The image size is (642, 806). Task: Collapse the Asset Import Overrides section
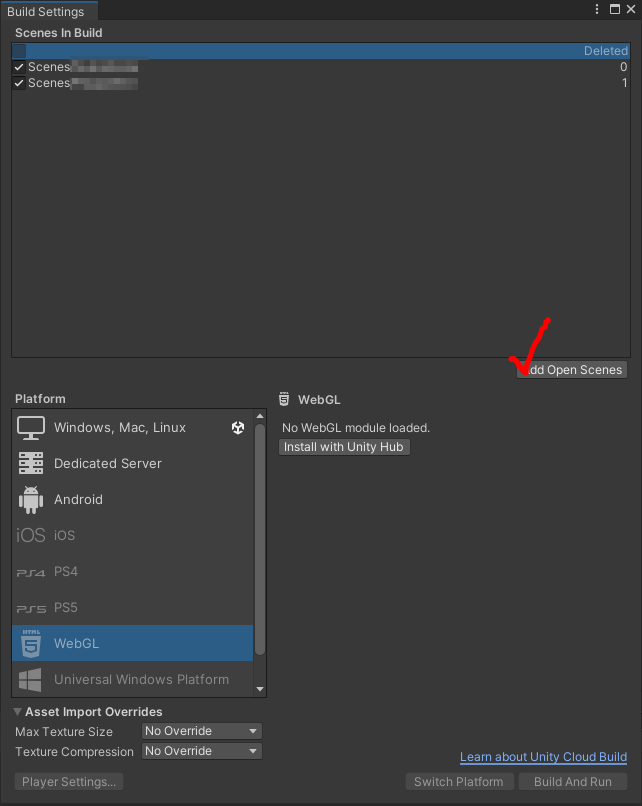pos(17,711)
